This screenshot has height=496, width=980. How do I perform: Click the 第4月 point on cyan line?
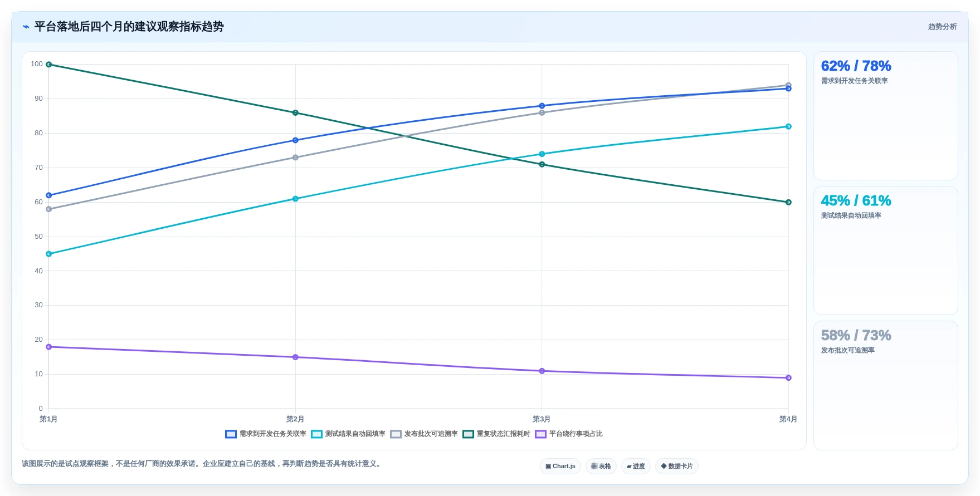click(x=788, y=126)
